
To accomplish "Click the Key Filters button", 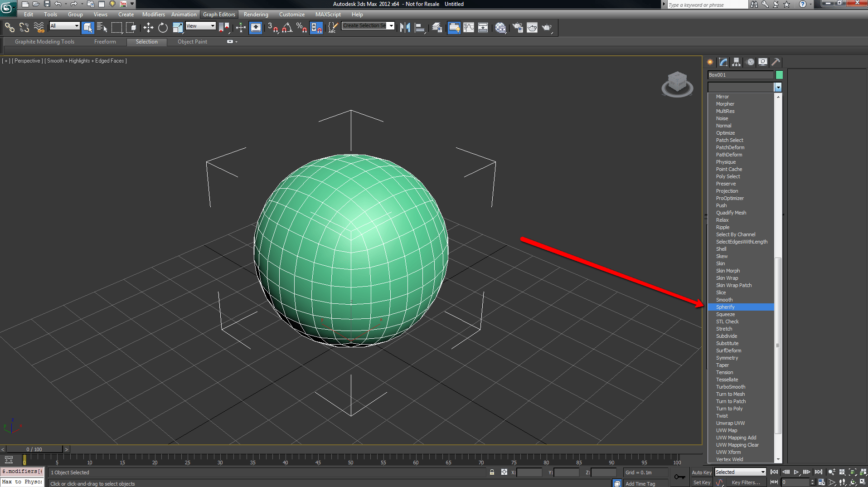I will click(x=747, y=482).
